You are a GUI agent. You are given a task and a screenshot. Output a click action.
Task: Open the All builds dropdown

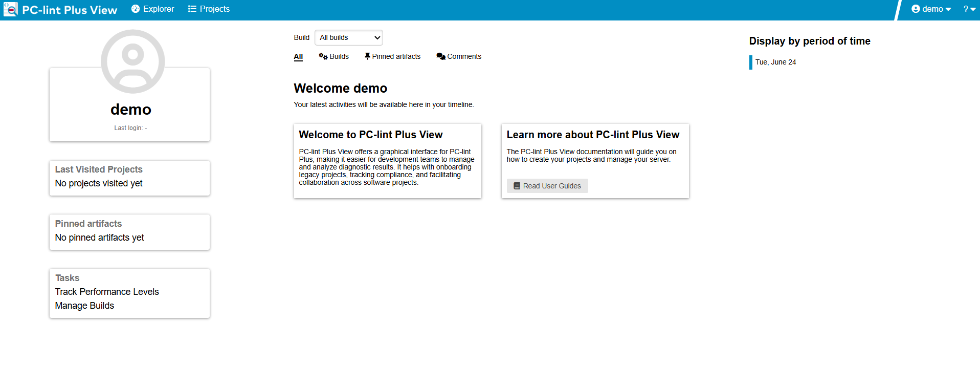(348, 37)
